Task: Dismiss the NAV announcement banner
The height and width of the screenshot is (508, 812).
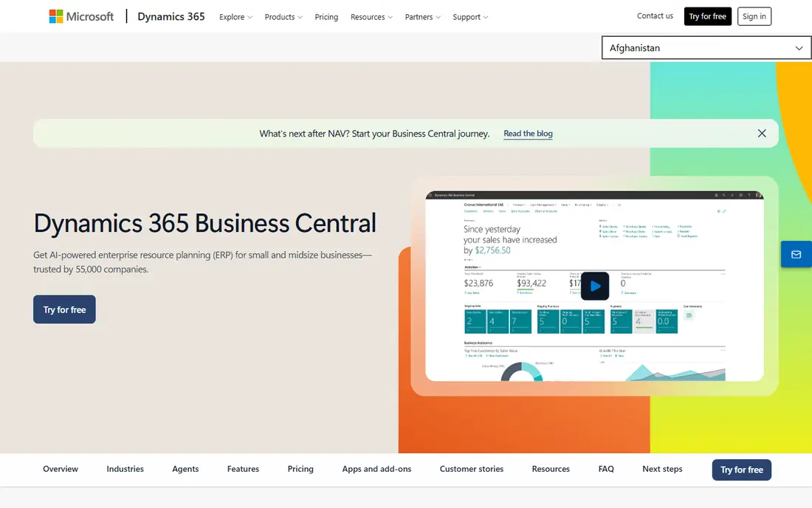Action: [761, 134]
